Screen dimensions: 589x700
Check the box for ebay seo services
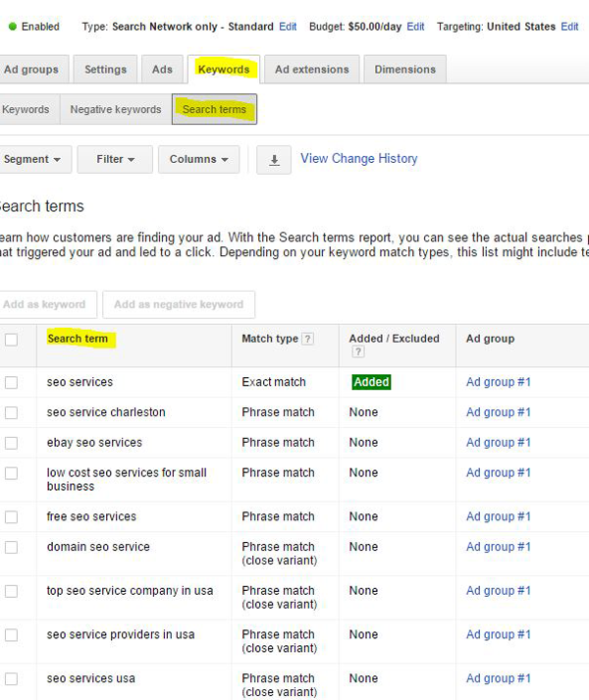click(11, 443)
